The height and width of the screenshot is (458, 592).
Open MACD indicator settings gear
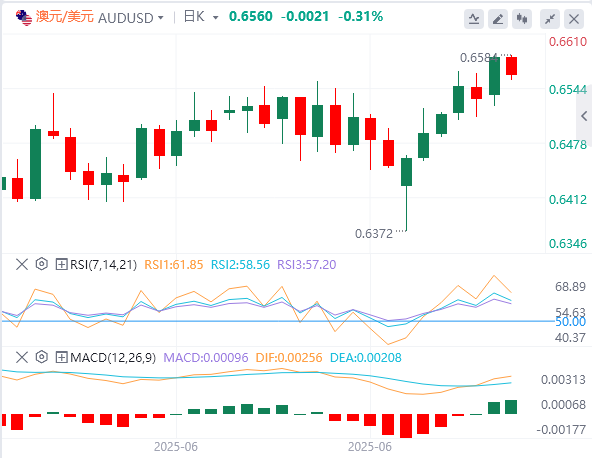pos(42,357)
